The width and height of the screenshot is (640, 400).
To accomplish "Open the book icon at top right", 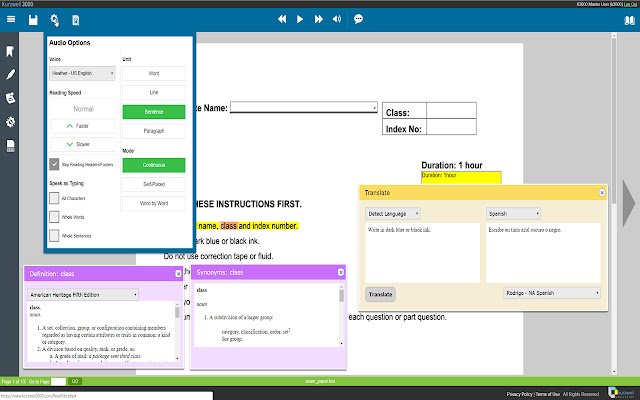I will click(629, 20).
